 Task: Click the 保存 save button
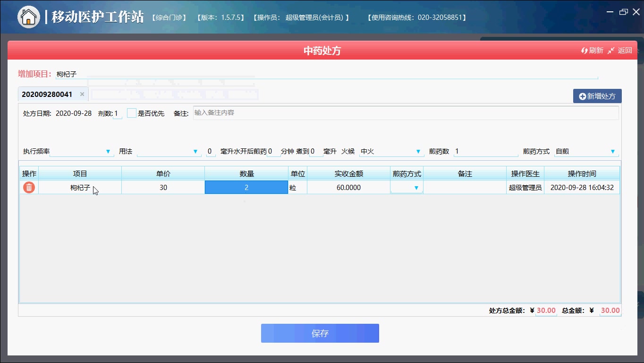tap(320, 333)
